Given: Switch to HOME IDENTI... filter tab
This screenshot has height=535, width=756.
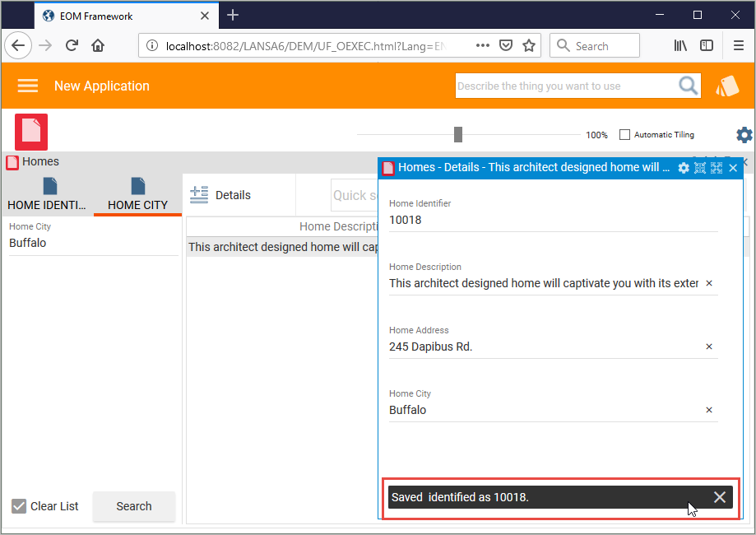Looking at the screenshot, I should [x=47, y=194].
